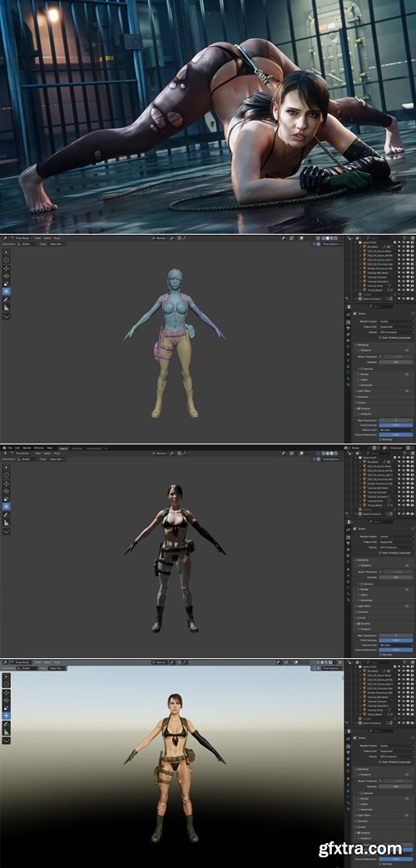
Task: Open Texture Limit dropdown in dark textured-model window
Action: tap(396, 645)
